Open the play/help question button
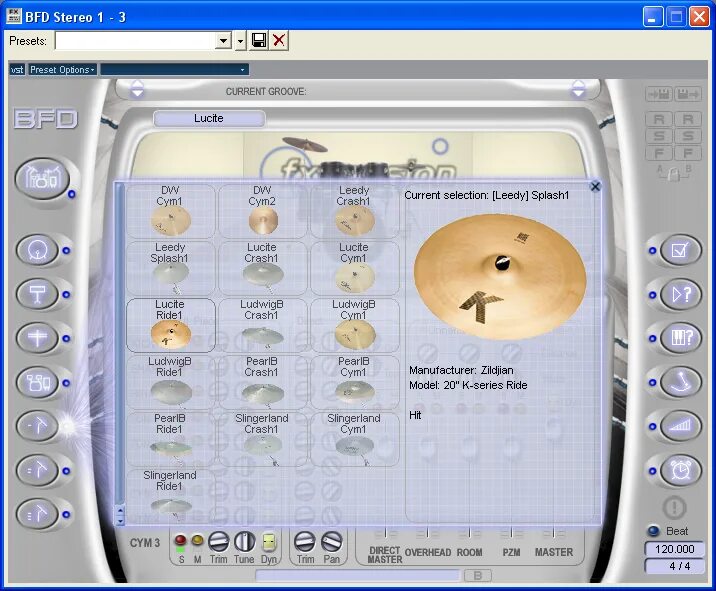The height and width of the screenshot is (591, 716). [x=680, y=294]
